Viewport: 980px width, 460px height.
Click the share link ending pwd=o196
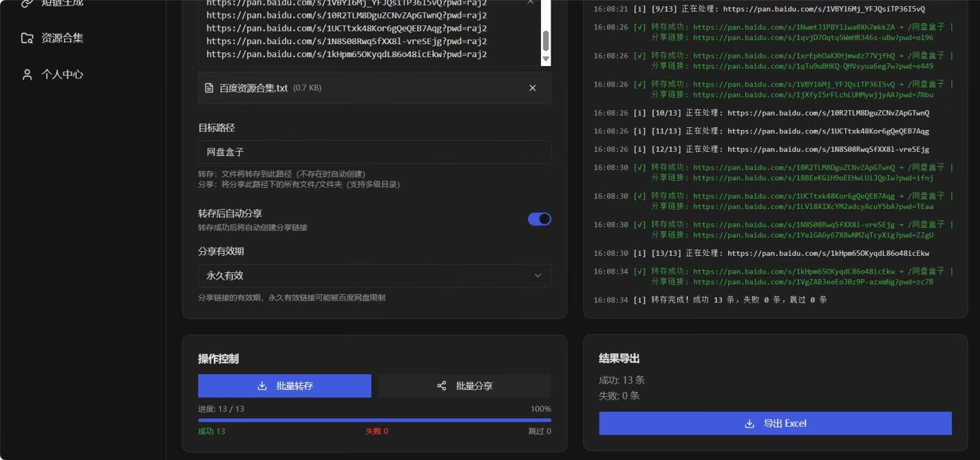click(813, 37)
